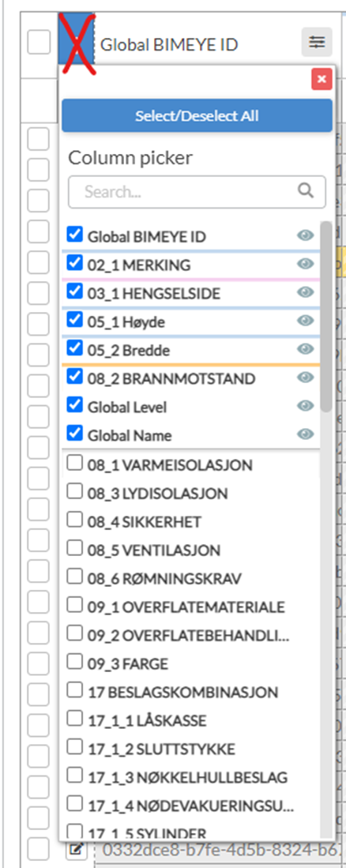
Task: Click the Select/Deselect All button
Action: tap(197, 115)
